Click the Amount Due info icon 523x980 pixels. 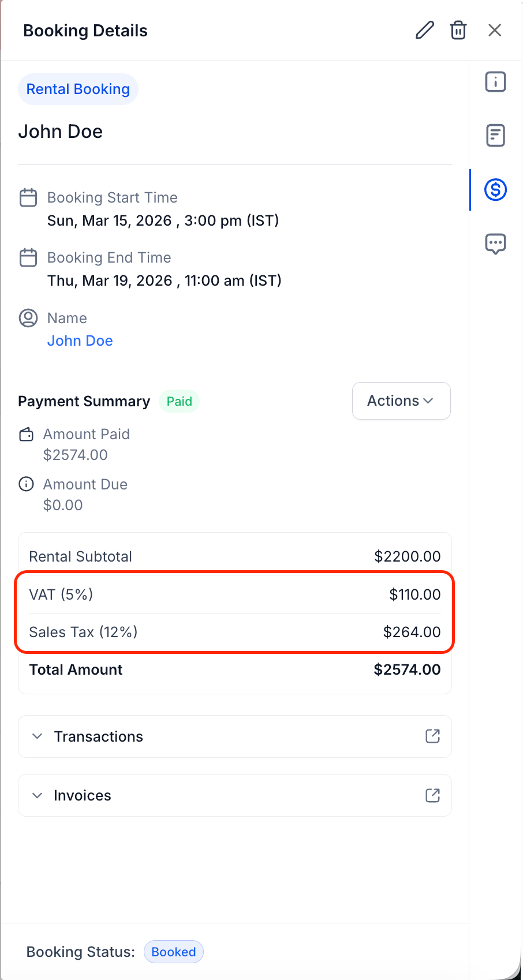point(27,484)
